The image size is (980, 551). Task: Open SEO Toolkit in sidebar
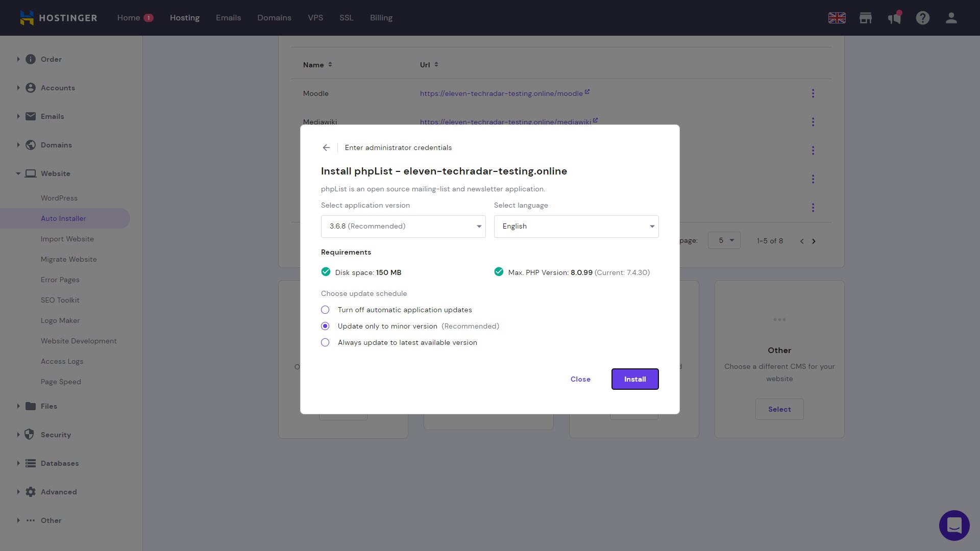tap(60, 300)
